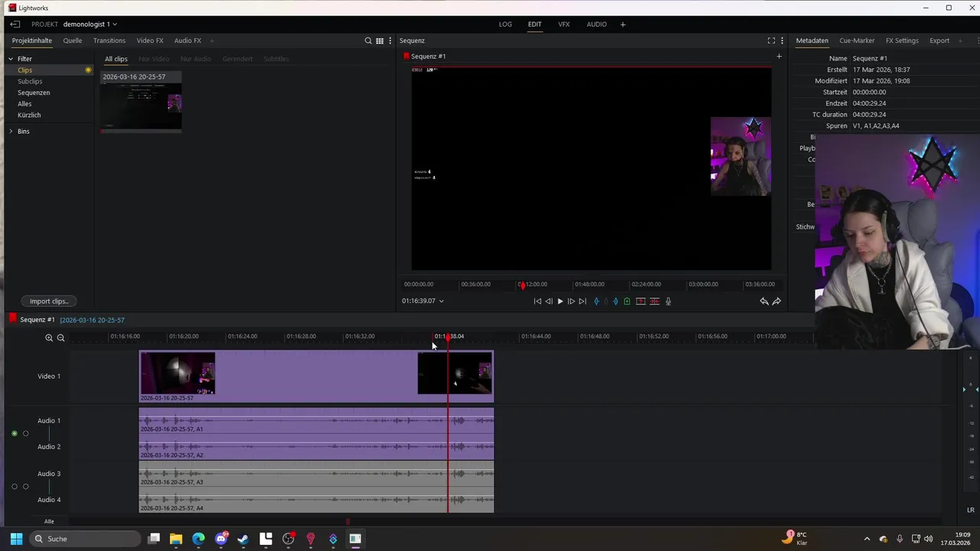Screen dimensions: 980x551
Task: Select Kürzlich in the filter list
Action: tap(29, 115)
